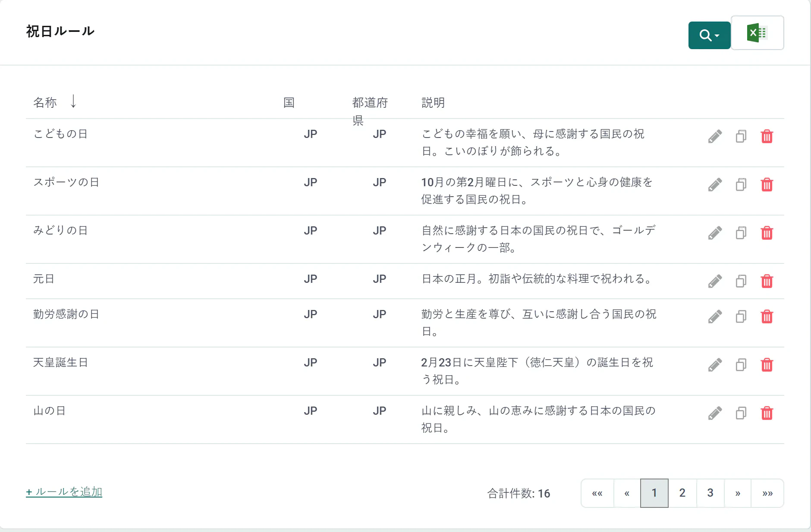Go to next page » button
This screenshot has width=811, height=532.
[738, 493]
